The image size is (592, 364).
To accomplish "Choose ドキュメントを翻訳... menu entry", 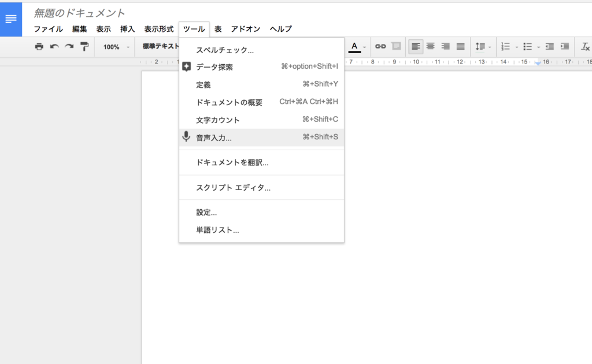I will pyautogui.click(x=262, y=162).
